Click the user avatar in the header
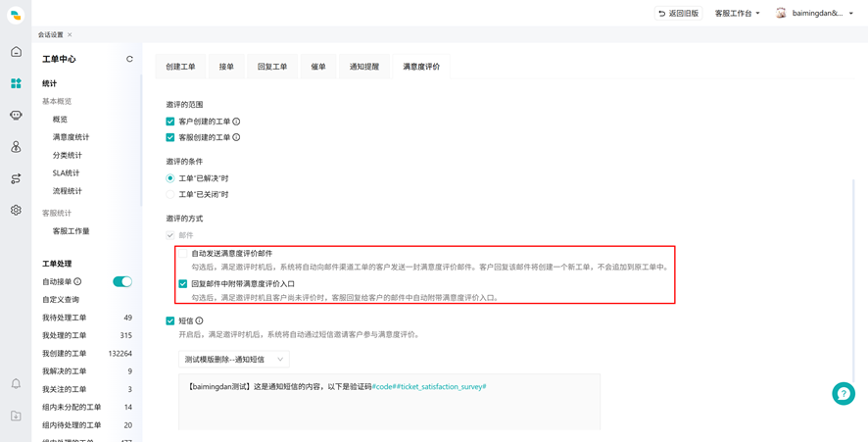The height and width of the screenshot is (442, 868). pos(781,14)
